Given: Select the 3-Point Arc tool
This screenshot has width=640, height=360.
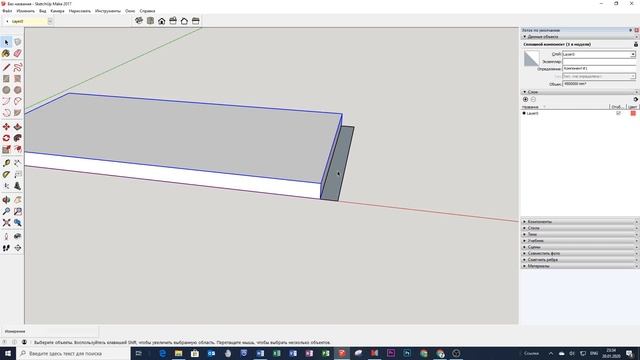Looking at the screenshot, I should pos(6,113).
